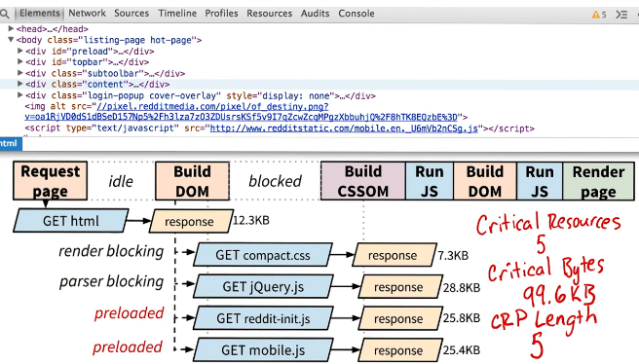Select the div id topbar row
Screen dimensions: 639x364
point(88,62)
